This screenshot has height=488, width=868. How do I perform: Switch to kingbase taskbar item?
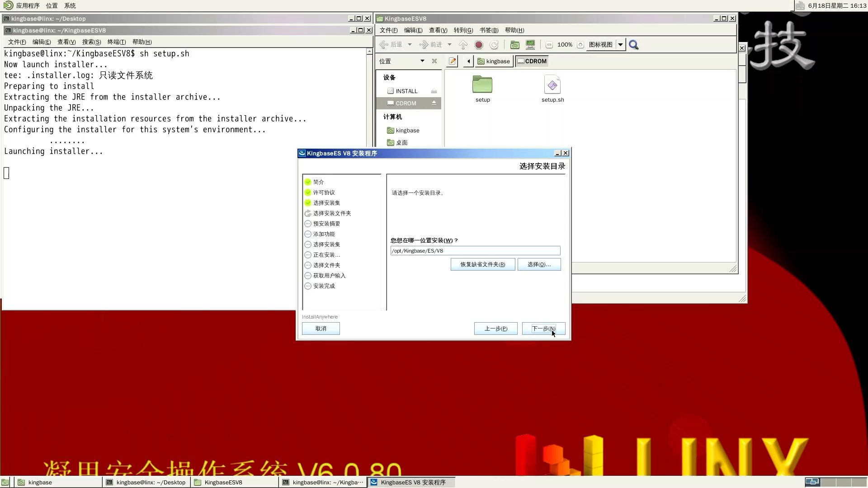(x=58, y=482)
